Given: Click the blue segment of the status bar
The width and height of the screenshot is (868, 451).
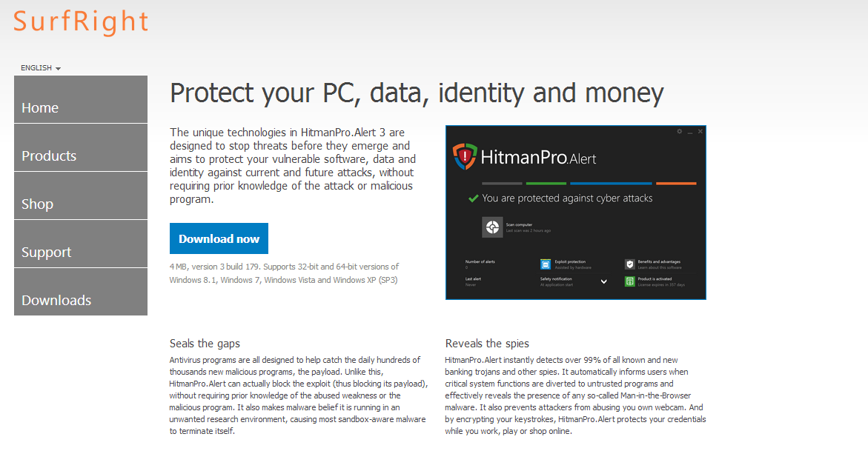Looking at the screenshot, I should pos(611,183).
